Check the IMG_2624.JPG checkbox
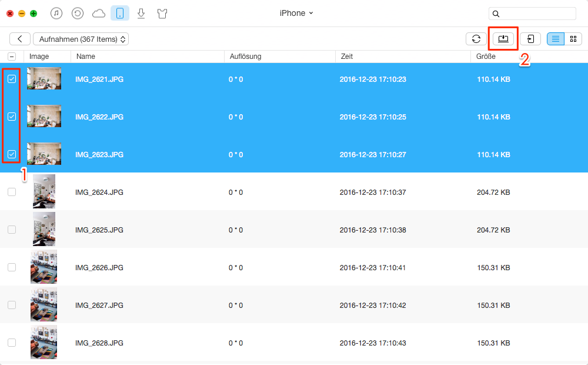This screenshot has width=588, height=365. coord(12,192)
